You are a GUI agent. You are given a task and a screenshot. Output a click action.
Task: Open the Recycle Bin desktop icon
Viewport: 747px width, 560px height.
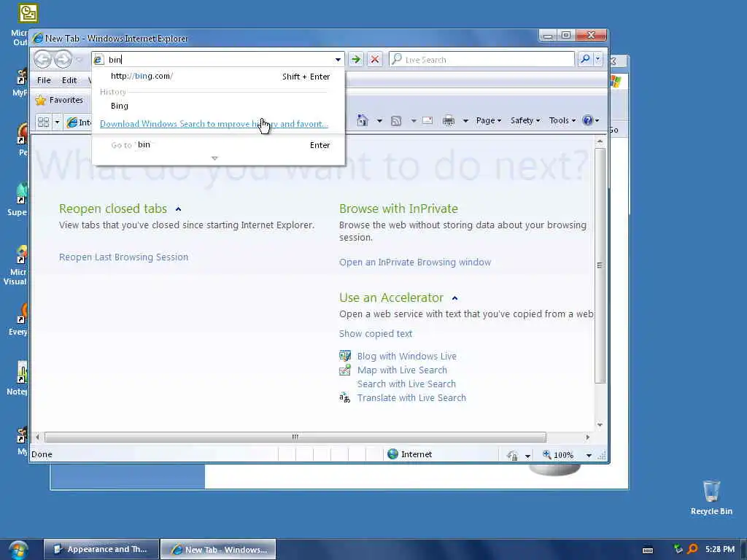[x=711, y=497]
